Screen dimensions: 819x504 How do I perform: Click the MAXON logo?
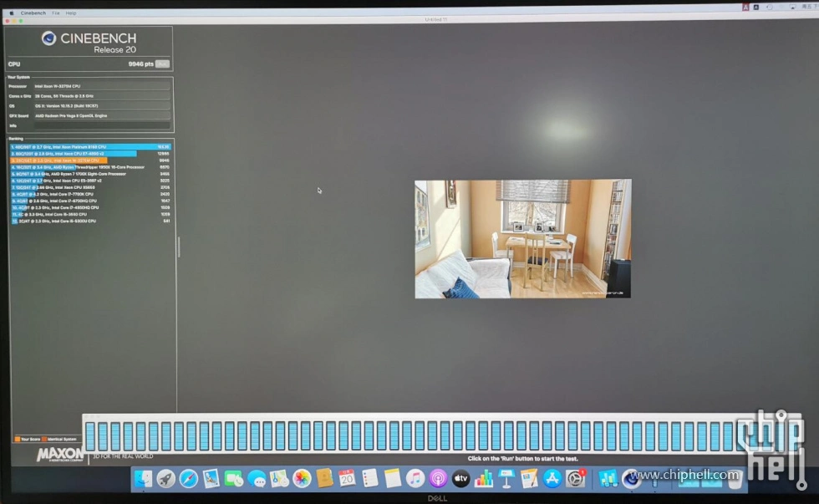[60, 454]
